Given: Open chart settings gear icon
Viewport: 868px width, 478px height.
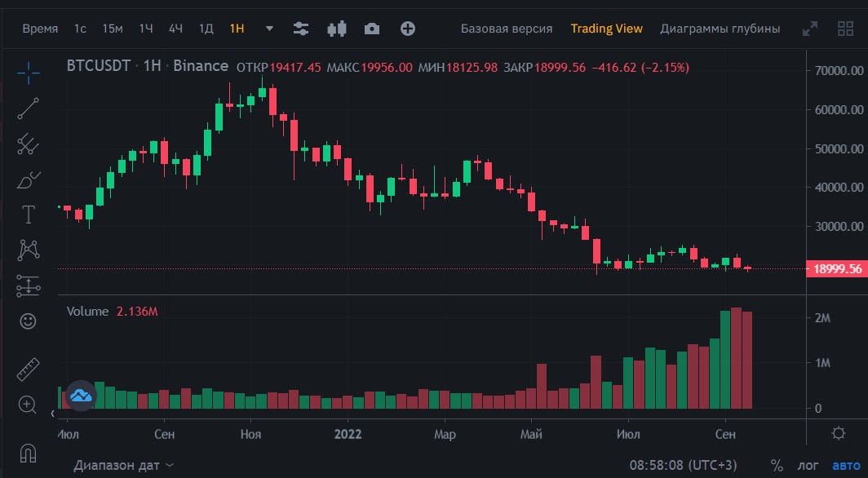Looking at the screenshot, I should pos(839,433).
